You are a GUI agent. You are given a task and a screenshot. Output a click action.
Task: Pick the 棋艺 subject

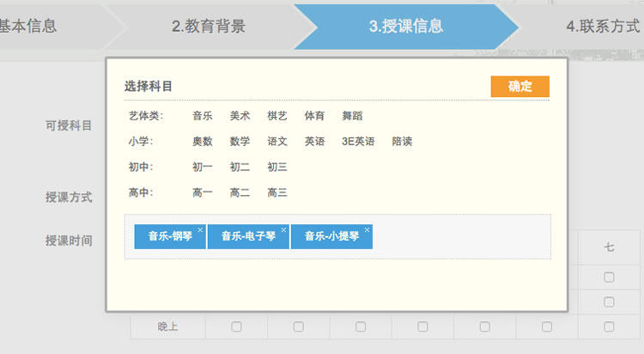(277, 116)
